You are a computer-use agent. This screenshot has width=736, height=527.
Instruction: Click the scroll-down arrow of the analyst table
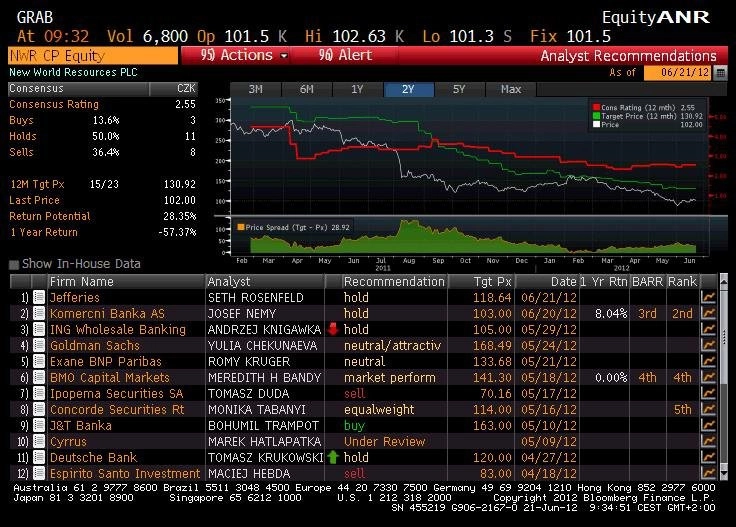point(724,474)
